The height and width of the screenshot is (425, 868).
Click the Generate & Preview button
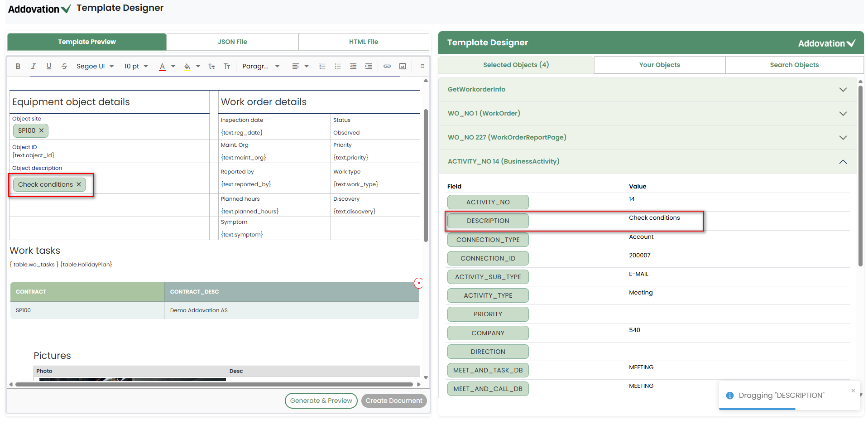[x=321, y=401]
